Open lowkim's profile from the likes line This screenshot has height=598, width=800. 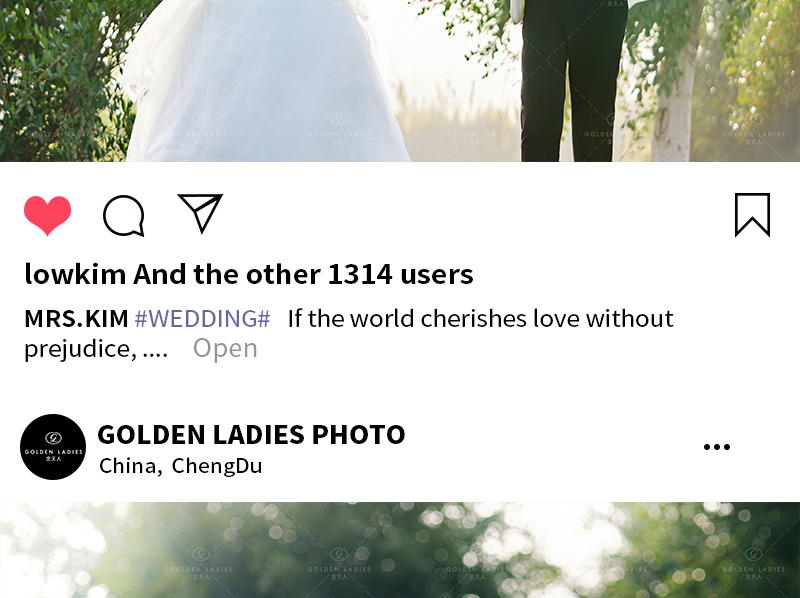click(76, 275)
